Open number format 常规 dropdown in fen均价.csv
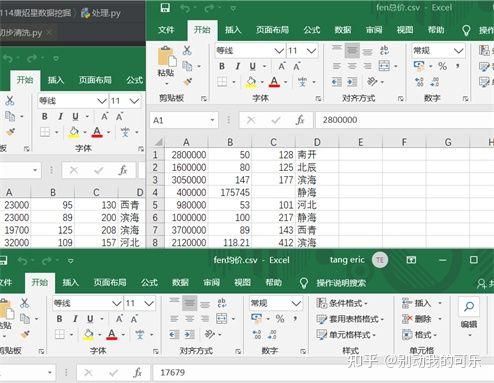 point(296,303)
